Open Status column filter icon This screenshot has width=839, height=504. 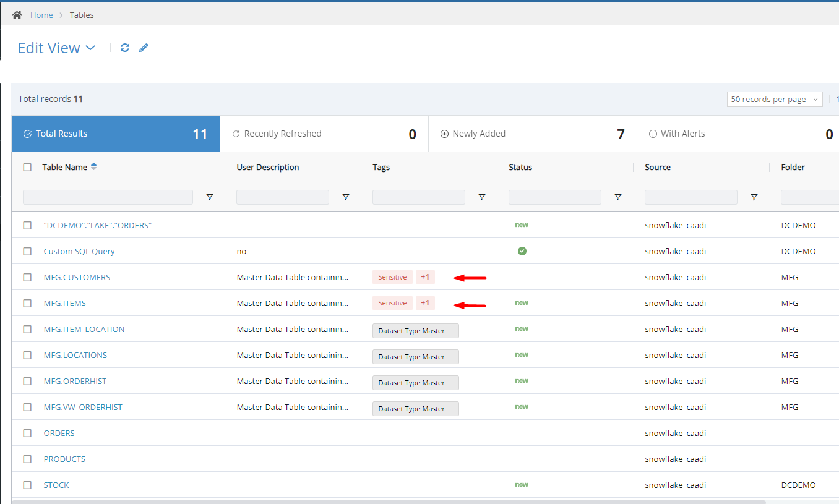coord(618,197)
